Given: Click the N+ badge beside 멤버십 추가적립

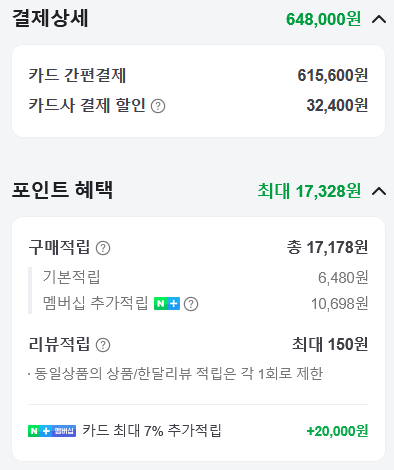Looking at the screenshot, I should [x=167, y=303].
